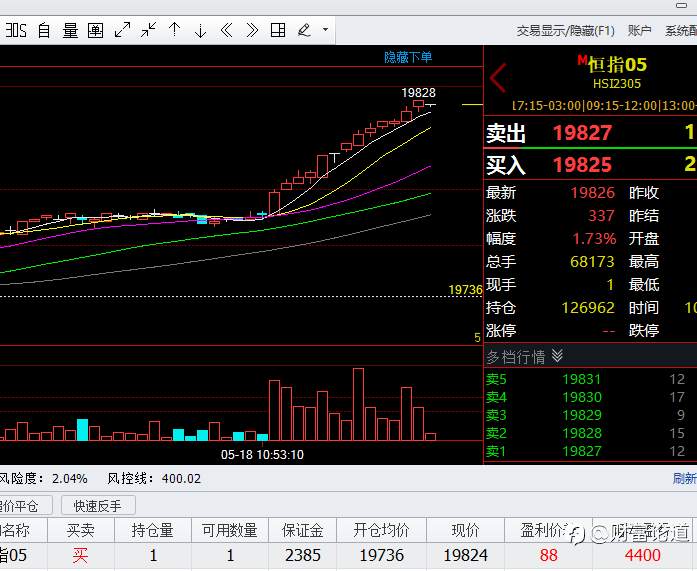Click the 总手 value 68173
Viewport: 697px width, 571px height.
(592, 261)
